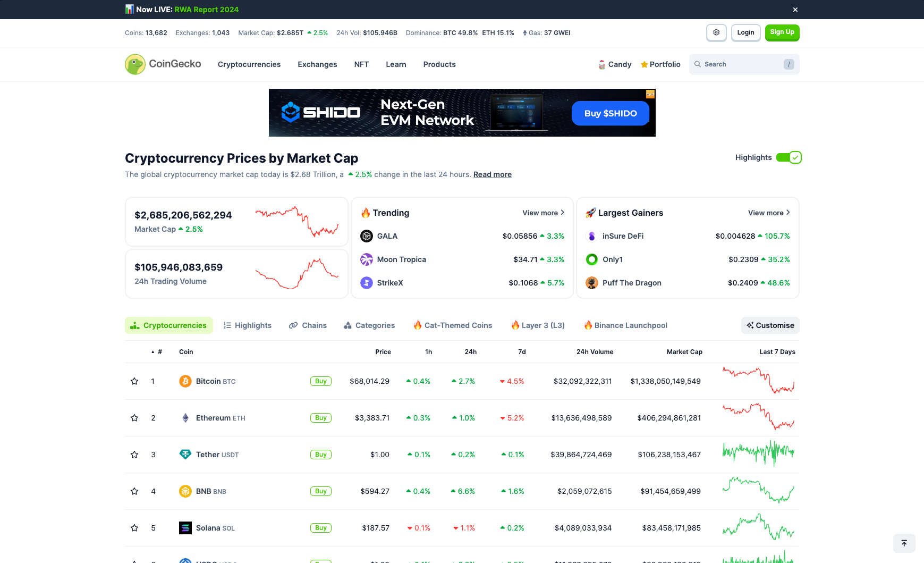The height and width of the screenshot is (563, 924).
Task: Switch to the Highlights tab
Action: coord(248,325)
